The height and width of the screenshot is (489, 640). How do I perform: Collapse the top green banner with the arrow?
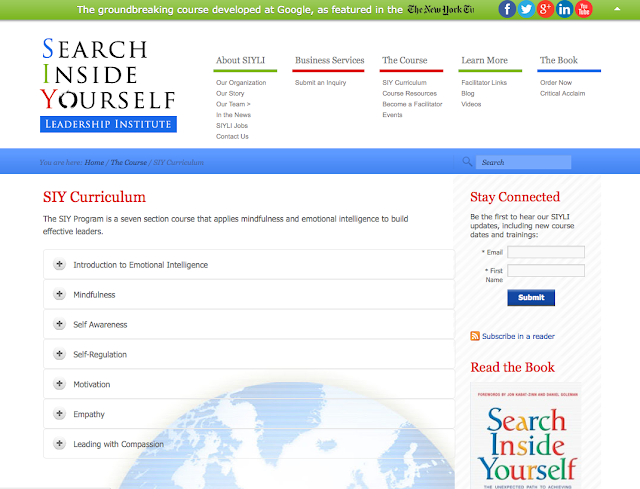617,9
